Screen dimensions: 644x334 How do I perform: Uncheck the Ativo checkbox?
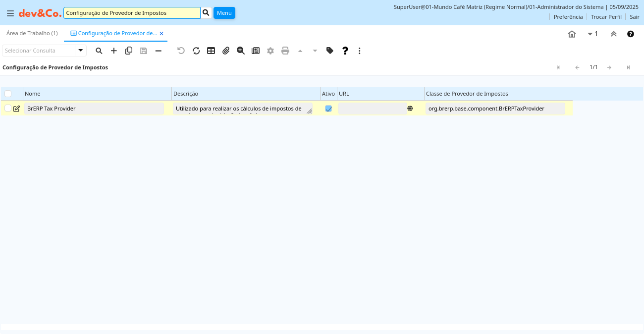click(x=328, y=109)
